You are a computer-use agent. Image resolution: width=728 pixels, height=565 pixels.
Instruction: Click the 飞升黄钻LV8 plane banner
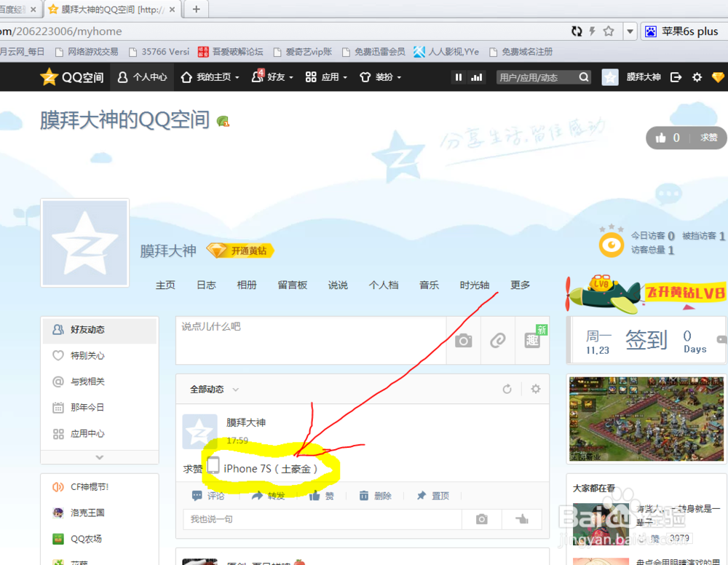click(x=644, y=294)
